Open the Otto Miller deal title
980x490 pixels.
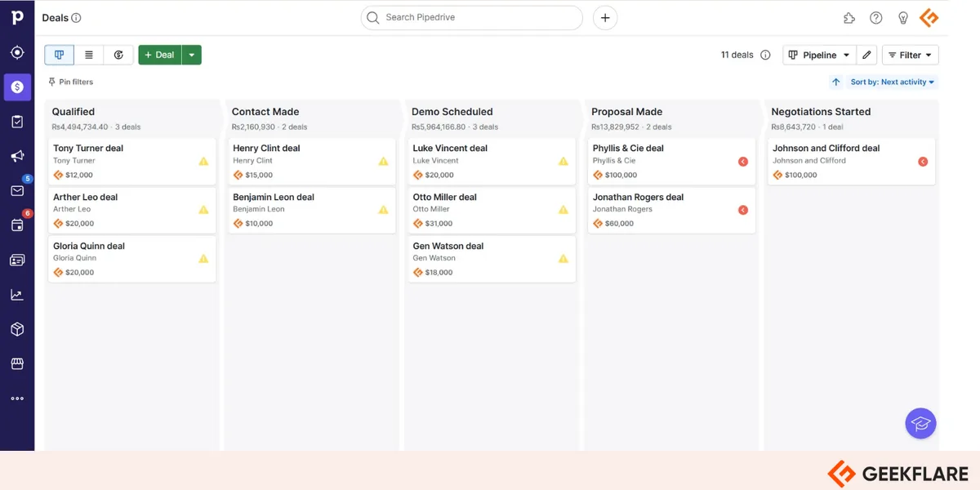[x=444, y=197]
